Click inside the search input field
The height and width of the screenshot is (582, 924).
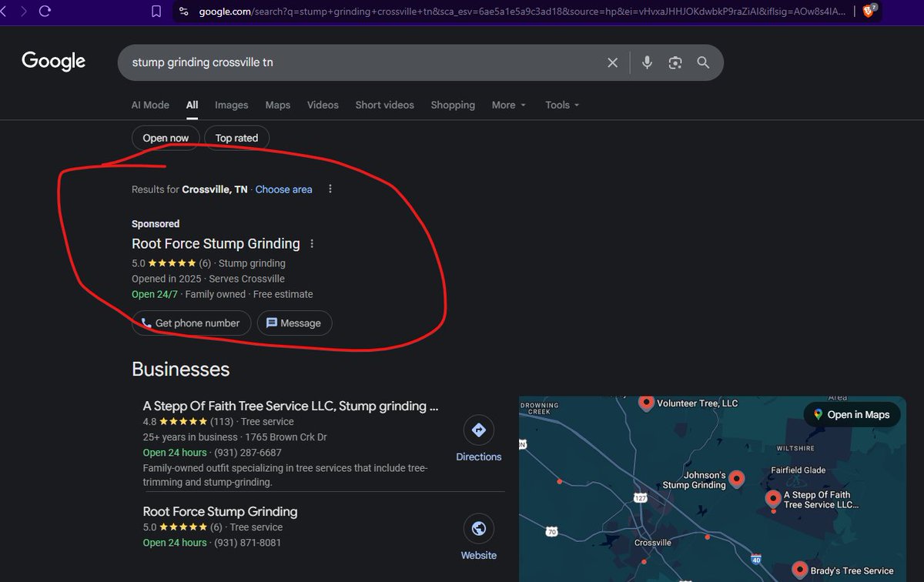tap(346, 62)
